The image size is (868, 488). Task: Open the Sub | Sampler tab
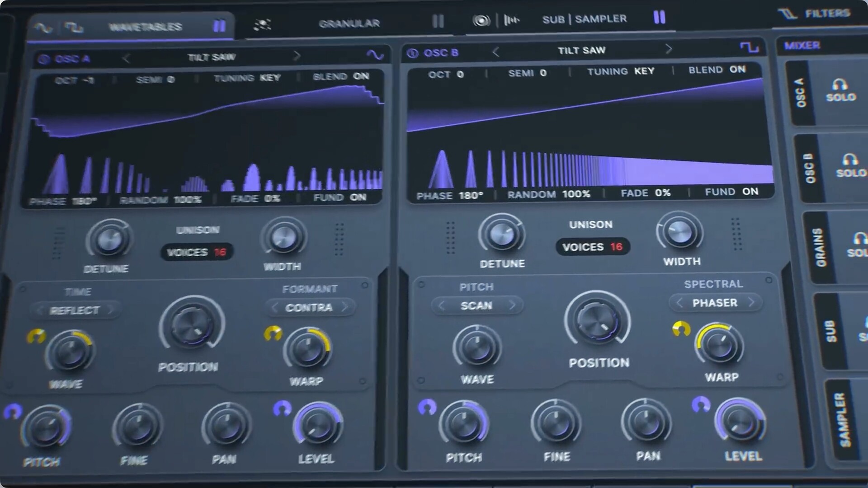pos(584,19)
